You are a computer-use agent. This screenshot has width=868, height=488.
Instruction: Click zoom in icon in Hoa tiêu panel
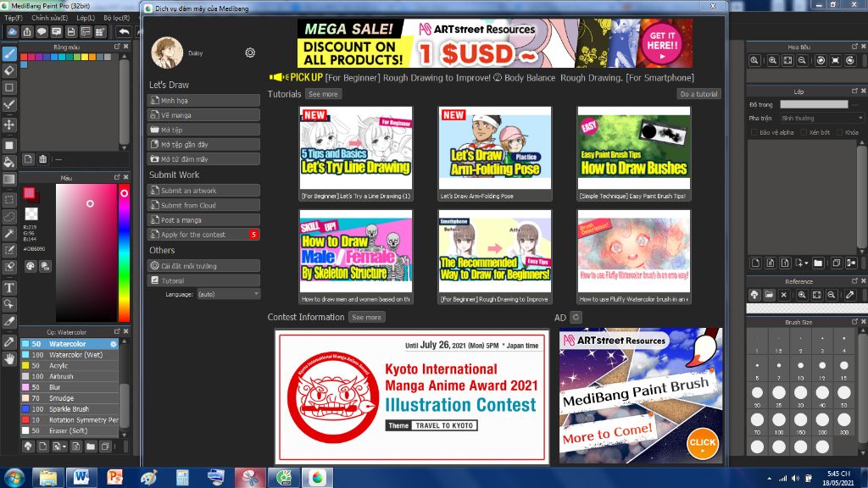click(772, 60)
